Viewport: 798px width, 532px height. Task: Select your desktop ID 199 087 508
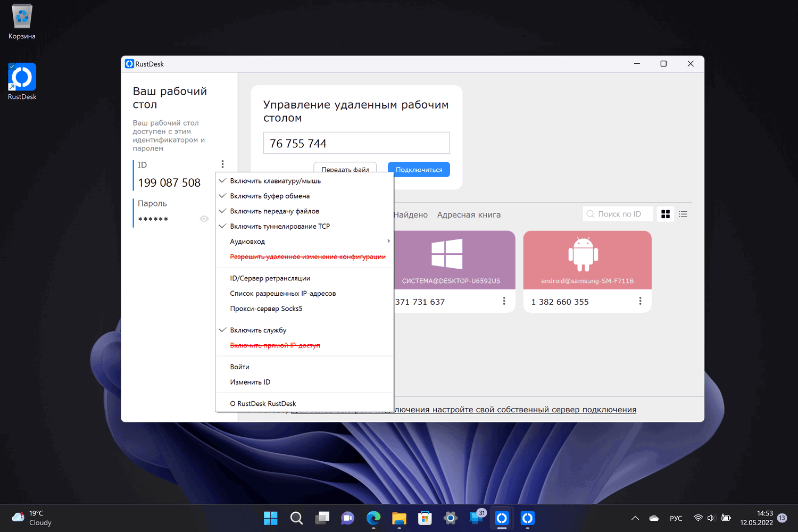pos(169,182)
